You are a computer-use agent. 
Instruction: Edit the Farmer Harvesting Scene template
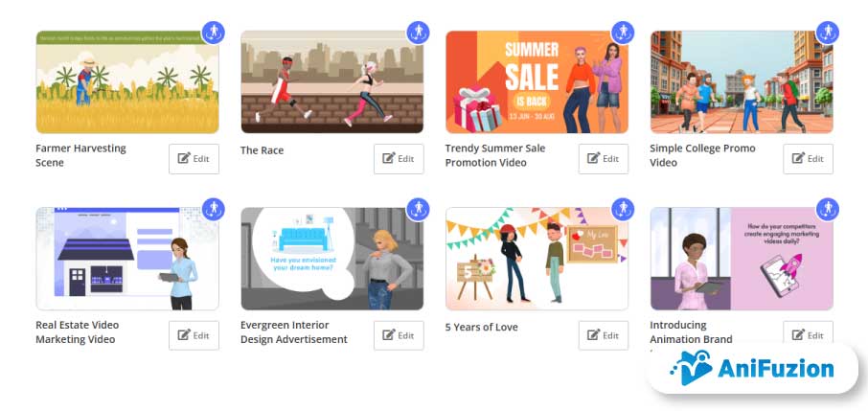pos(194,159)
